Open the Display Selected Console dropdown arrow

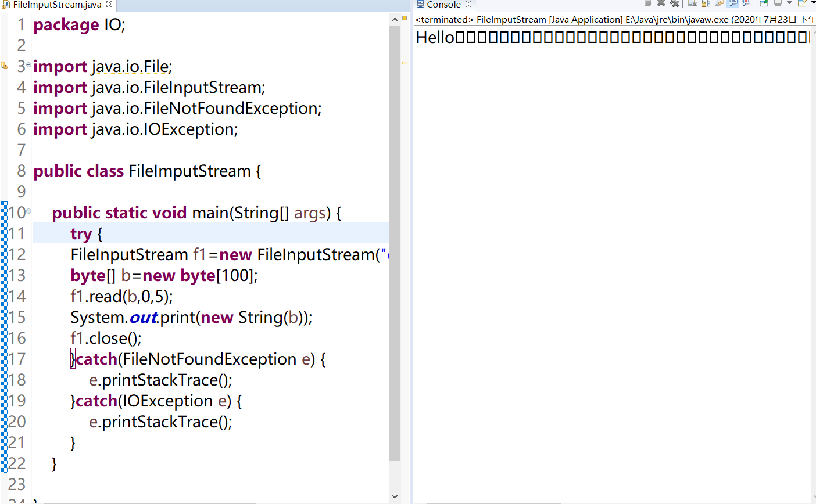[789, 3]
